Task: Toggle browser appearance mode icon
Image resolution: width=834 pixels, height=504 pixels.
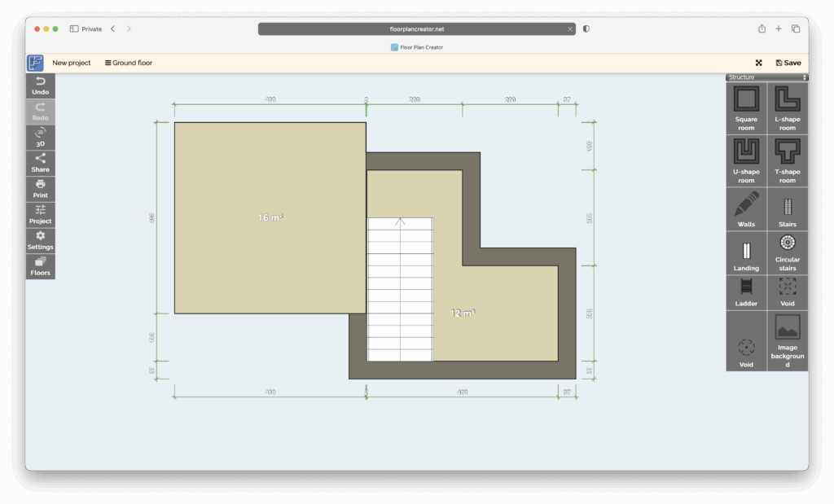Action: 586,28
